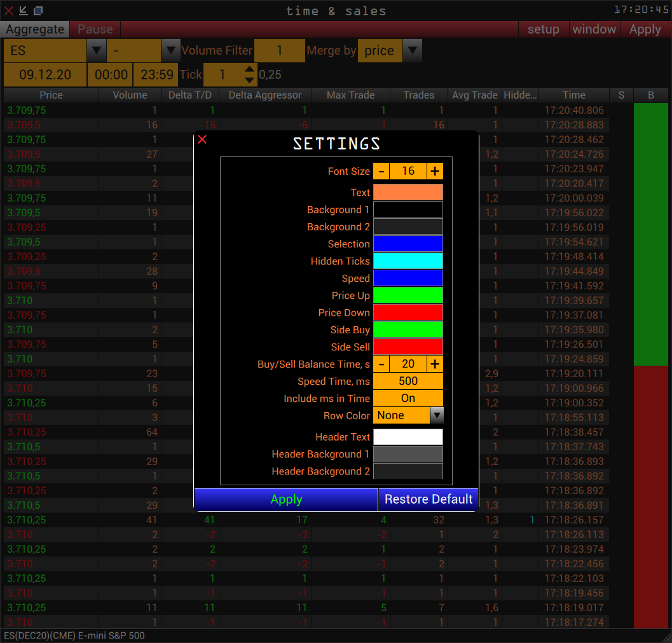The image size is (672, 643).
Task: Click the blue window icon in the title bar
Action: 39,10
